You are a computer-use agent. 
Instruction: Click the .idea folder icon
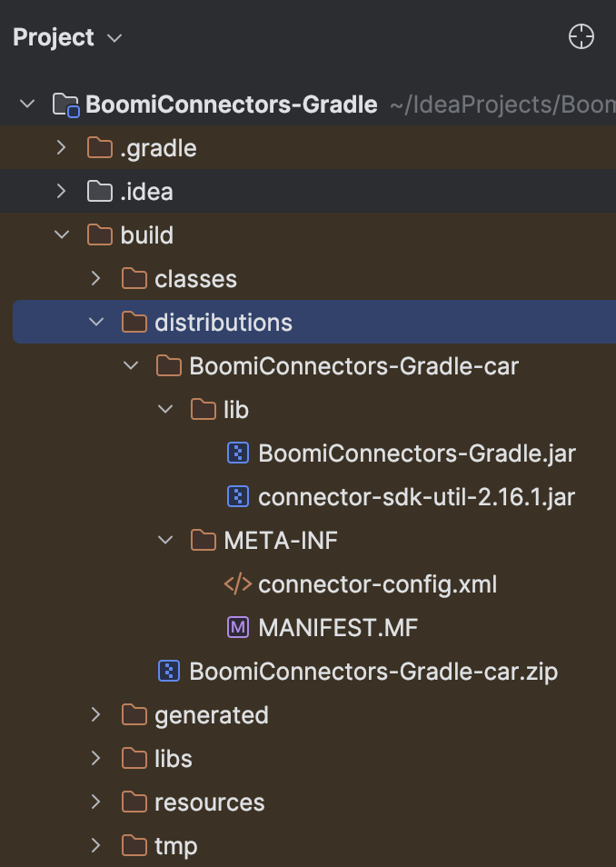tap(99, 192)
